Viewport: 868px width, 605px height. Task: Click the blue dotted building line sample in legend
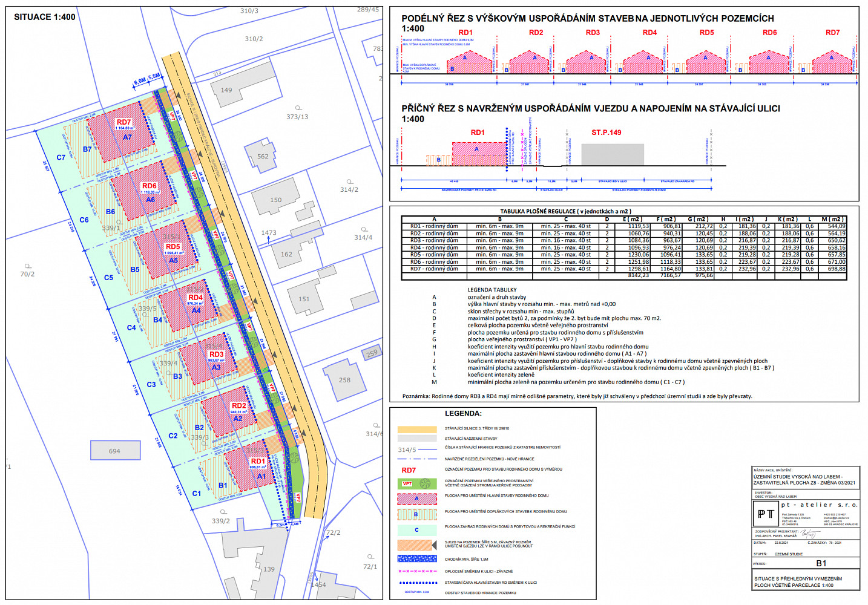(x=417, y=583)
